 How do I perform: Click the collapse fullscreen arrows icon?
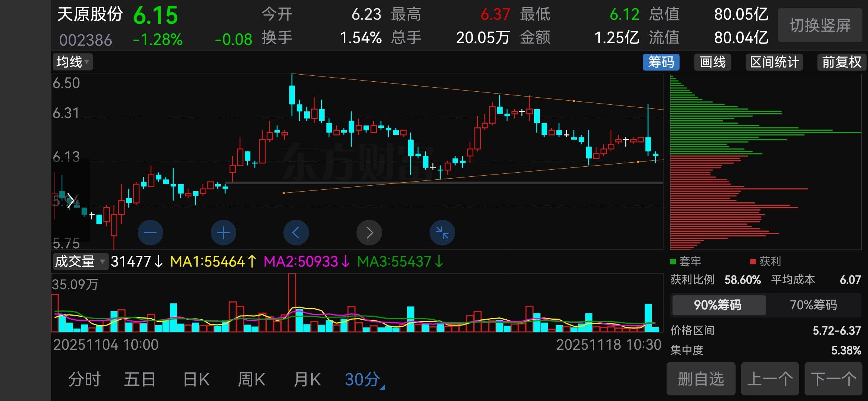(442, 233)
